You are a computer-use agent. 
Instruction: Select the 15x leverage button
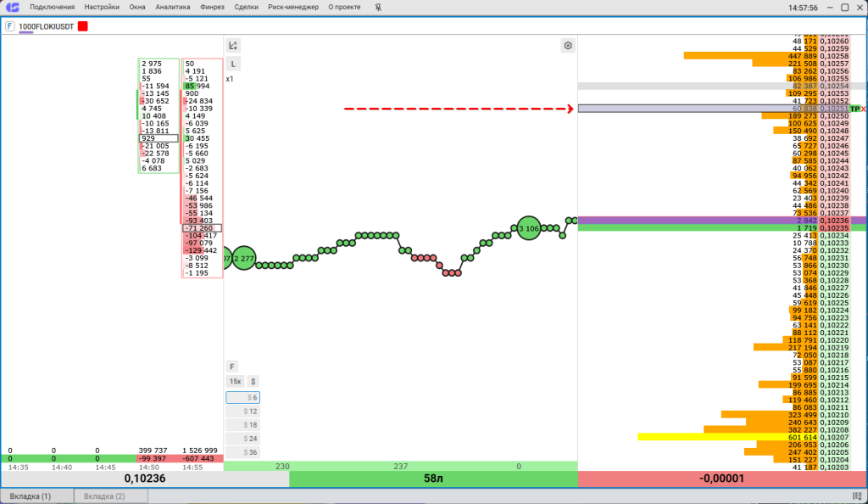tap(236, 382)
